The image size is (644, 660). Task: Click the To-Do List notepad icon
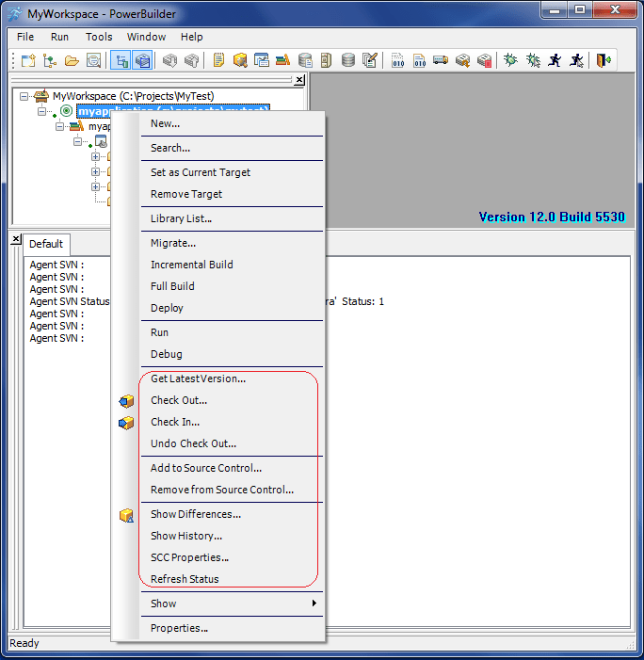point(218,60)
